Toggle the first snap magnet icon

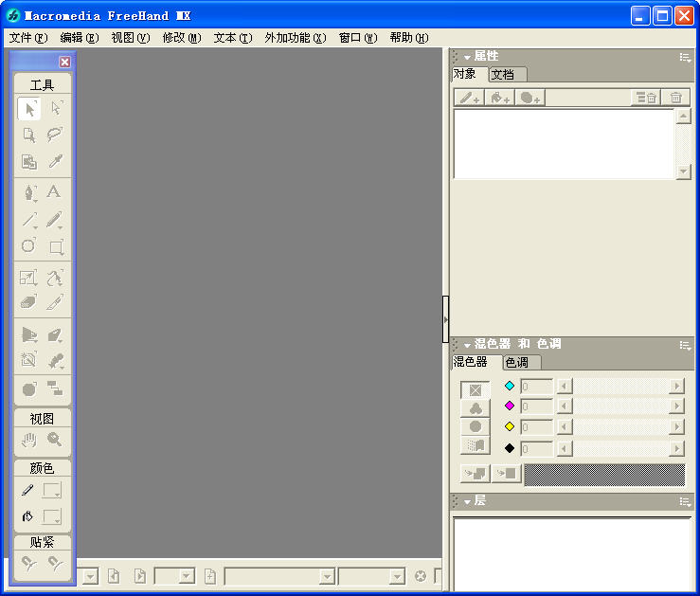point(29,564)
